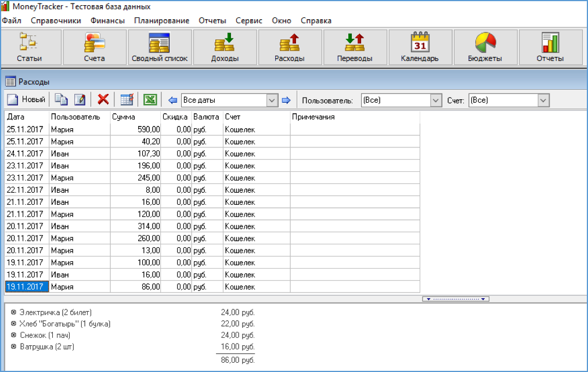Expand the Пользователь filter dropdown
The image size is (588, 372).
tap(436, 100)
